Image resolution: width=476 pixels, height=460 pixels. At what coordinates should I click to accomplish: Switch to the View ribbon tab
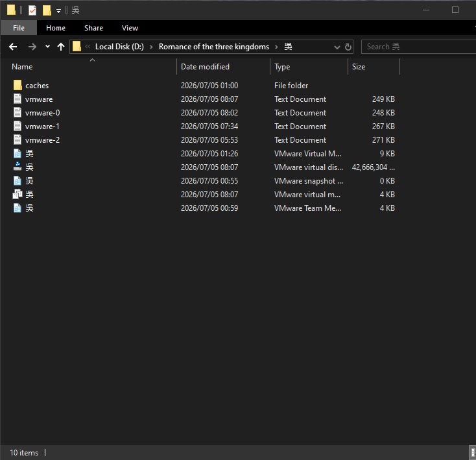[130, 28]
